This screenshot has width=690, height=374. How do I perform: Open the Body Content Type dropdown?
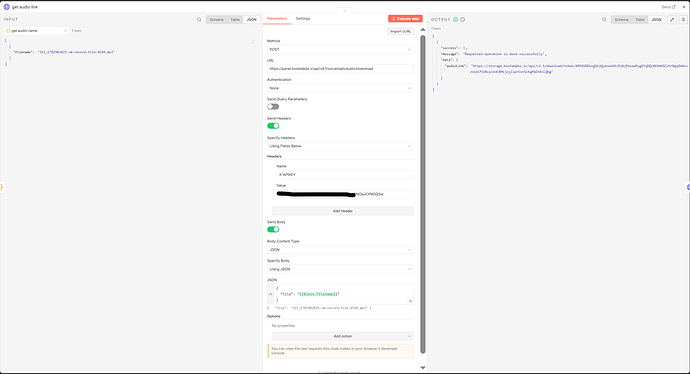340,249
